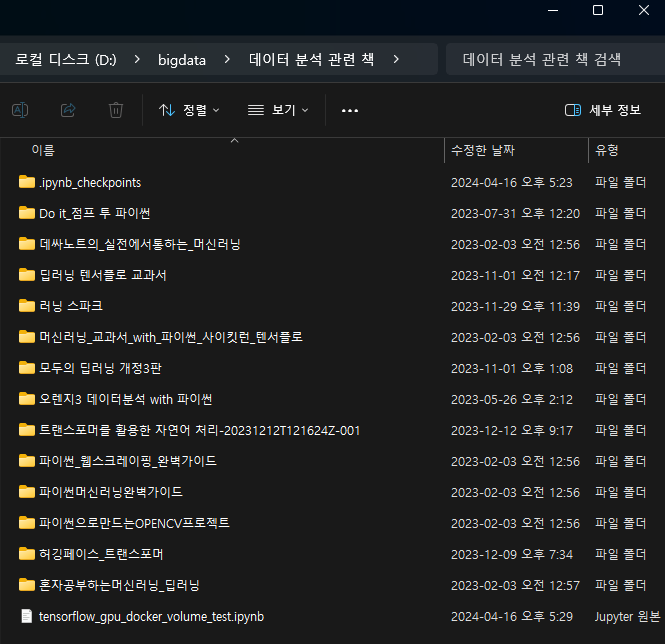Click the Rename toolbar icon
Image resolution: width=665 pixels, height=644 pixels.
(20, 110)
